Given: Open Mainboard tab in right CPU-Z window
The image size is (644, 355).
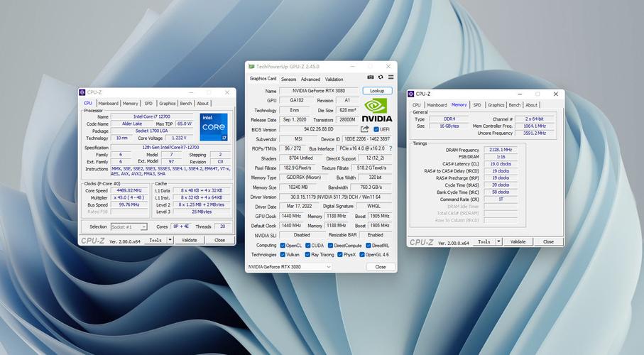Looking at the screenshot, I should tap(437, 105).
